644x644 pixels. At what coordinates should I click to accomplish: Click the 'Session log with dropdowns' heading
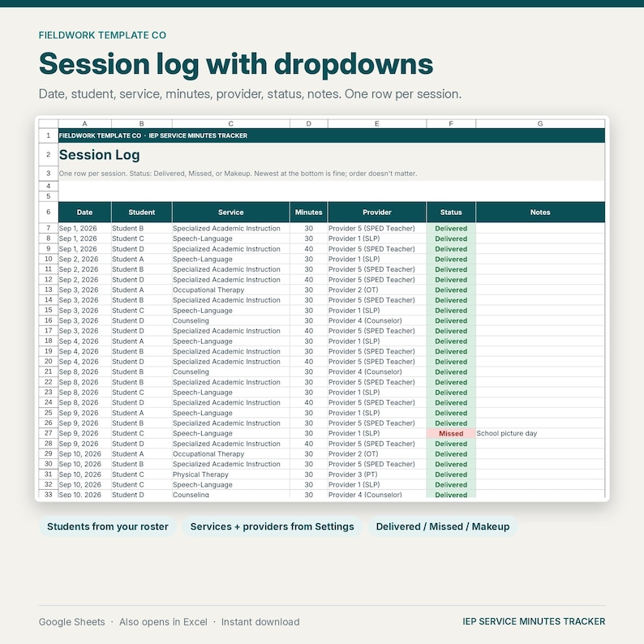[x=236, y=65]
